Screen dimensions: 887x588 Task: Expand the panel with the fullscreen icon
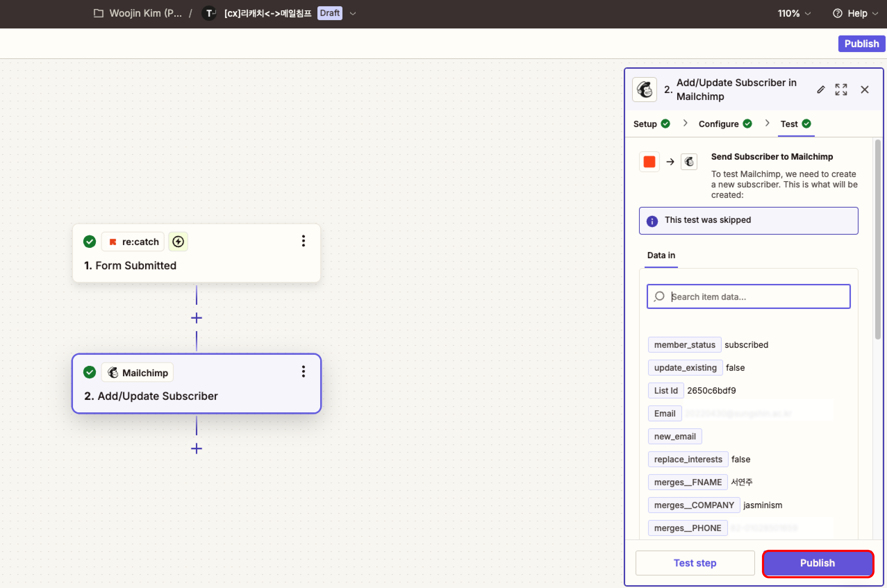point(841,90)
